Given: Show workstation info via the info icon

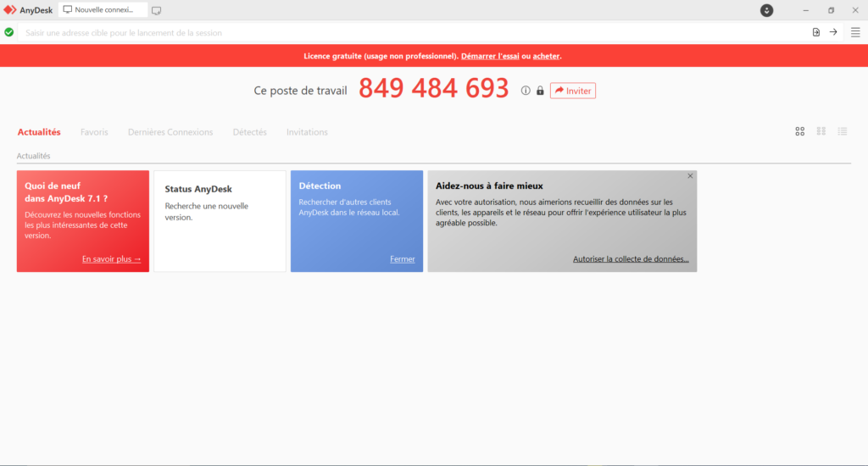Looking at the screenshot, I should tap(526, 91).
